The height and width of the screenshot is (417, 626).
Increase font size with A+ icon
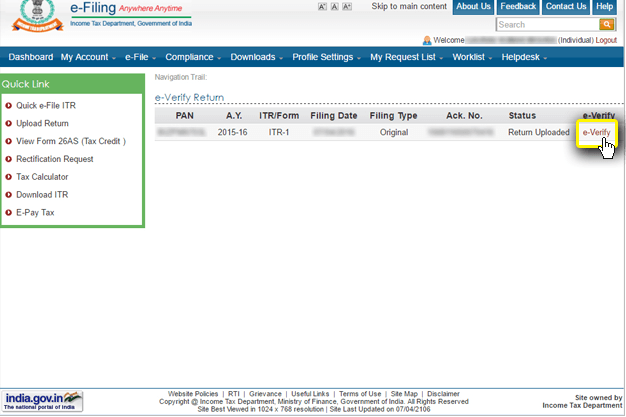(x=347, y=7)
